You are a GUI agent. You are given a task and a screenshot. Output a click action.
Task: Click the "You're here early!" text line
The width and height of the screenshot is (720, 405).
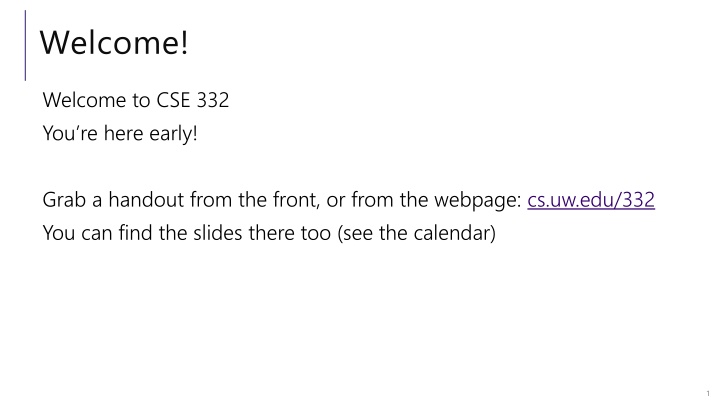(x=120, y=134)
